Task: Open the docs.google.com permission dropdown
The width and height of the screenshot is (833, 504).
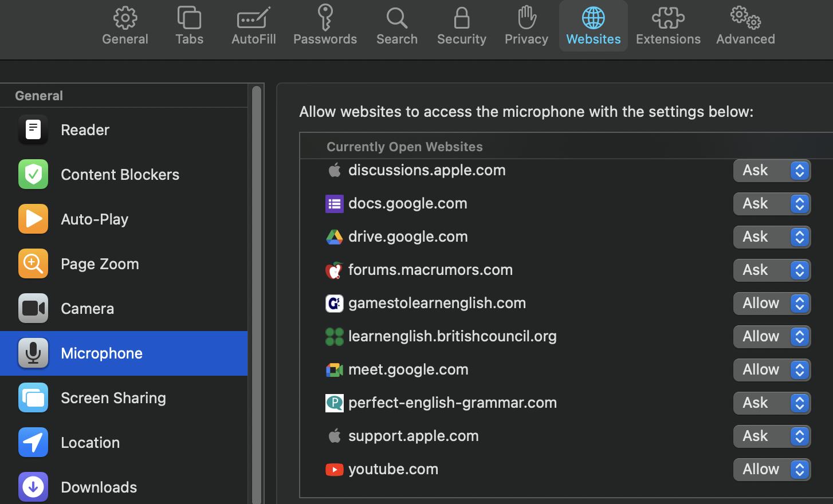Action: pos(772,203)
